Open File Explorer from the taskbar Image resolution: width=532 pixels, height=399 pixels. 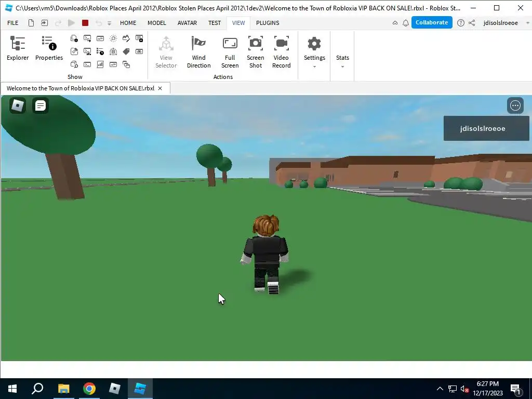[63, 389]
